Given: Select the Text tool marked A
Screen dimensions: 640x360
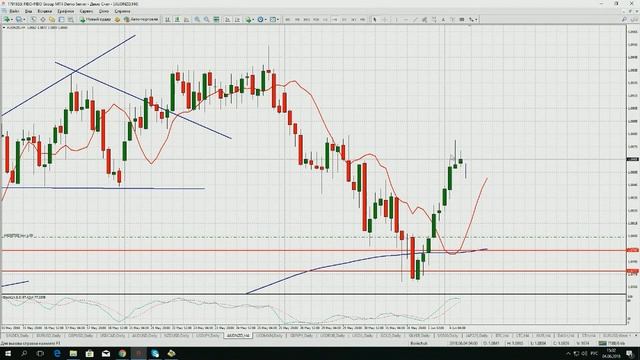Looking at the screenshot, I should [x=443, y=19].
